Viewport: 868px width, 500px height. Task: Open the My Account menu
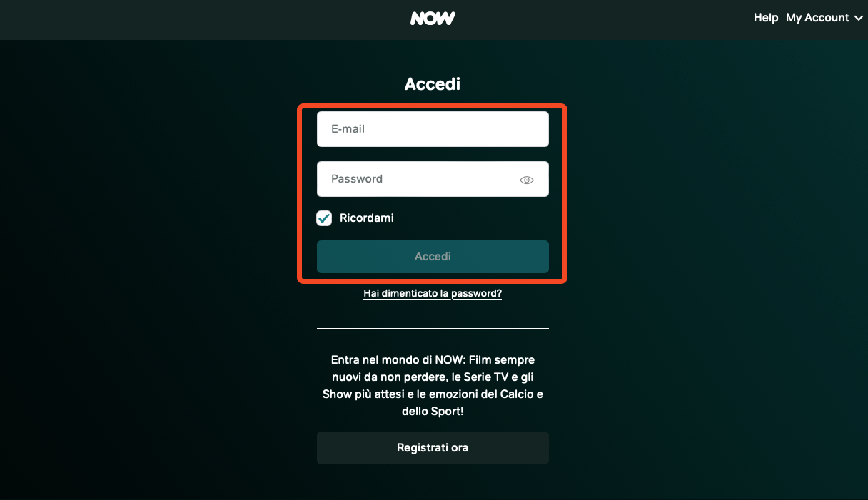coord(824,18)
